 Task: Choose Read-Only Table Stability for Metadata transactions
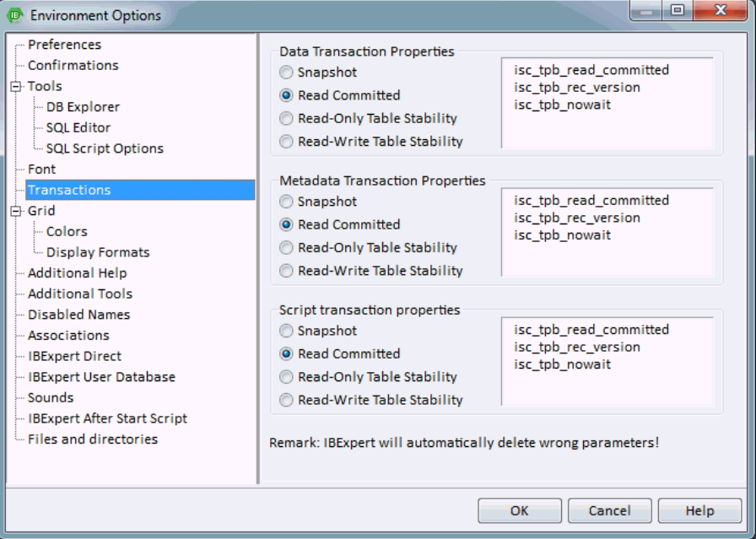pos(286,248)
